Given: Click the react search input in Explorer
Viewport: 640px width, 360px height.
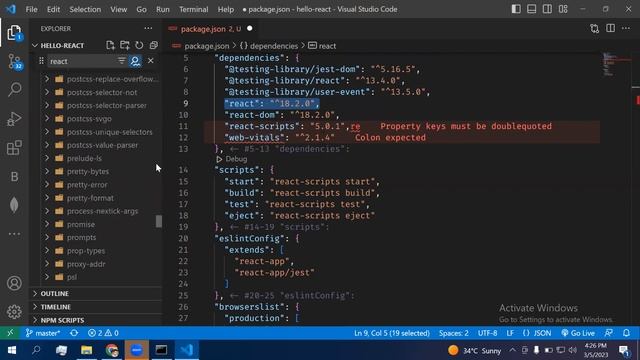Looking at the screenshot, I should [81, 61].
